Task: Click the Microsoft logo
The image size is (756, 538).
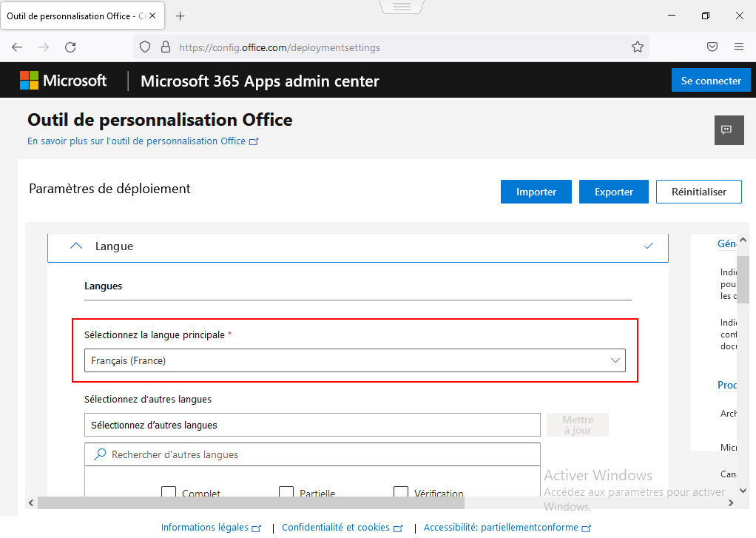Action: [64, 81]
